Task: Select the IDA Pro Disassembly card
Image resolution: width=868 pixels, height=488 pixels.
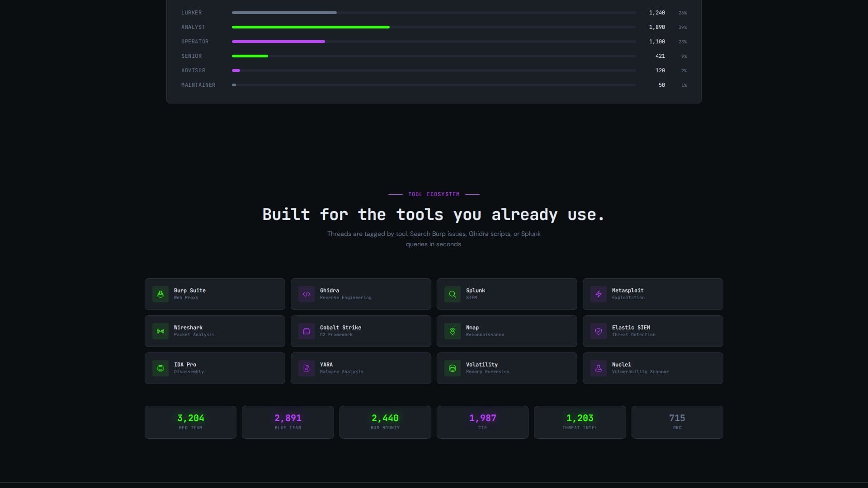Action: (x=215, y=368)
